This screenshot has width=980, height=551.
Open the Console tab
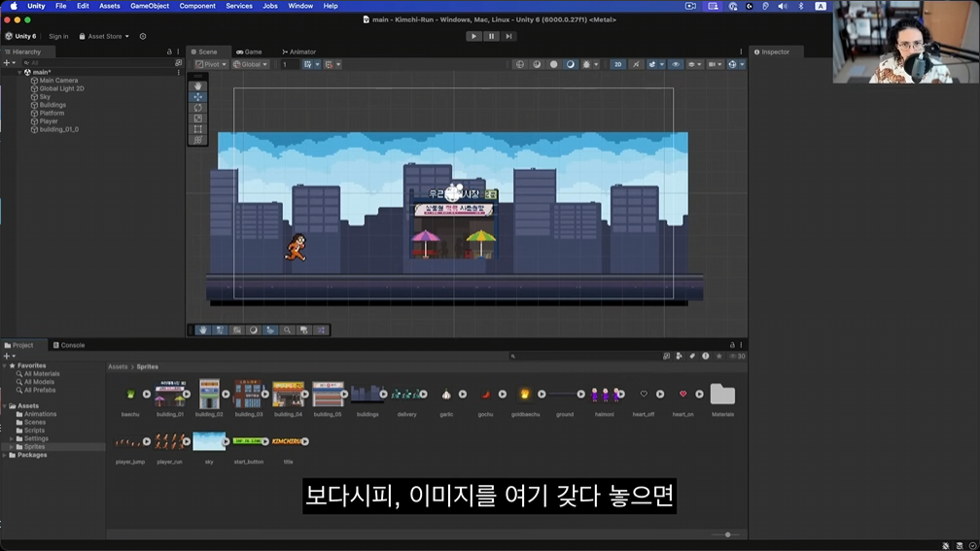69,345
